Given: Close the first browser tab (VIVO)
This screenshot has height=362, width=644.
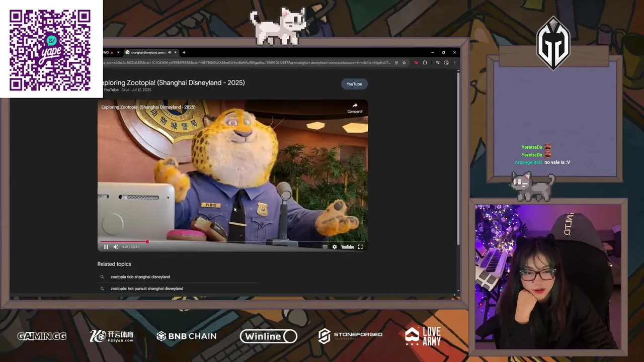Looking at the screenshot, I should click(x=118, y=52).
